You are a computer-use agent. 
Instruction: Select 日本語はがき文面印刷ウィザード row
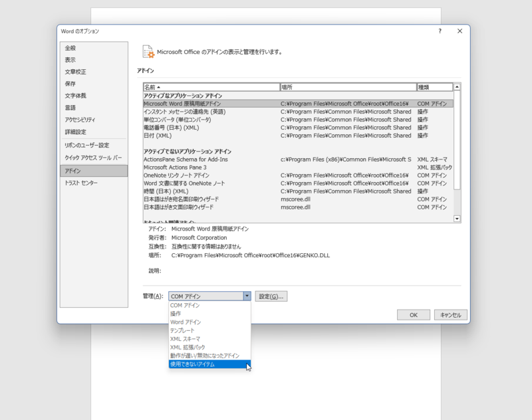298,207
